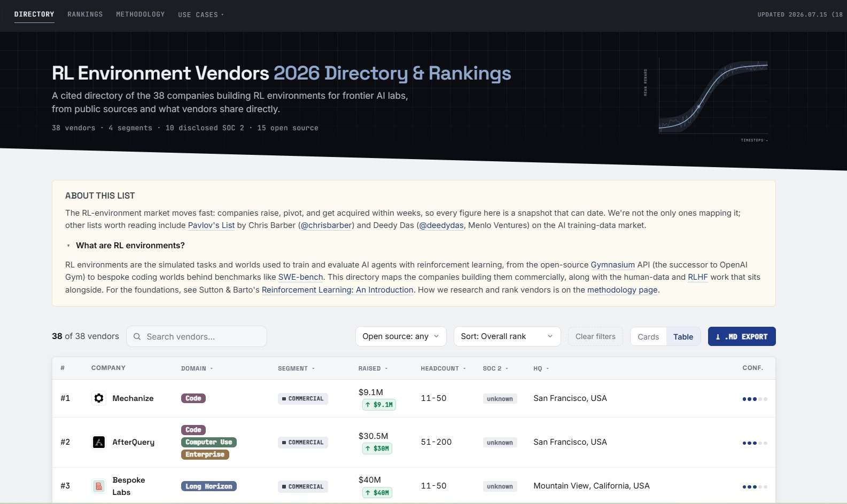Click the '51-200' headcount cell

pyautogui.click(x=436, y=442)
